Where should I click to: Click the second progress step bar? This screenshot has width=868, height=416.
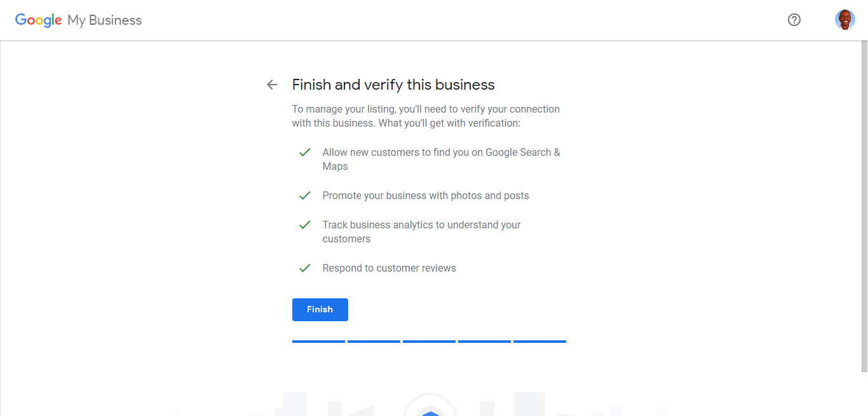(374, 342)
